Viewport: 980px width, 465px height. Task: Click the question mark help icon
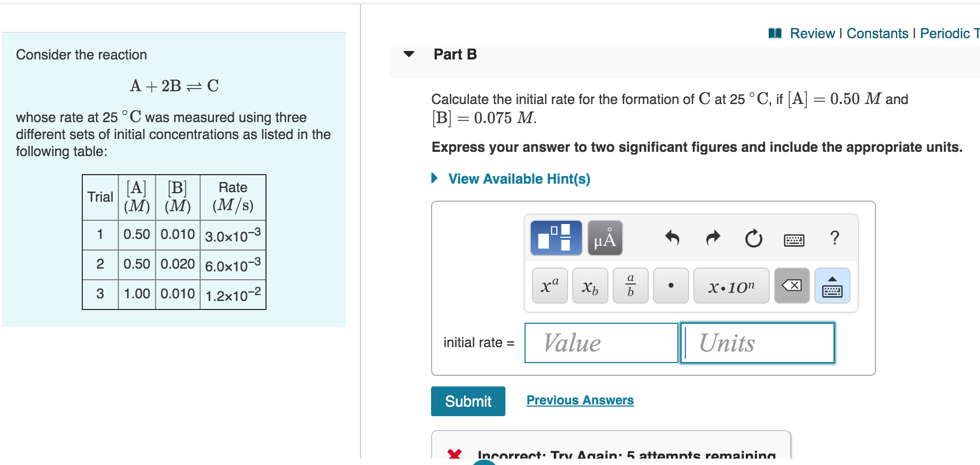coord(835,239)
